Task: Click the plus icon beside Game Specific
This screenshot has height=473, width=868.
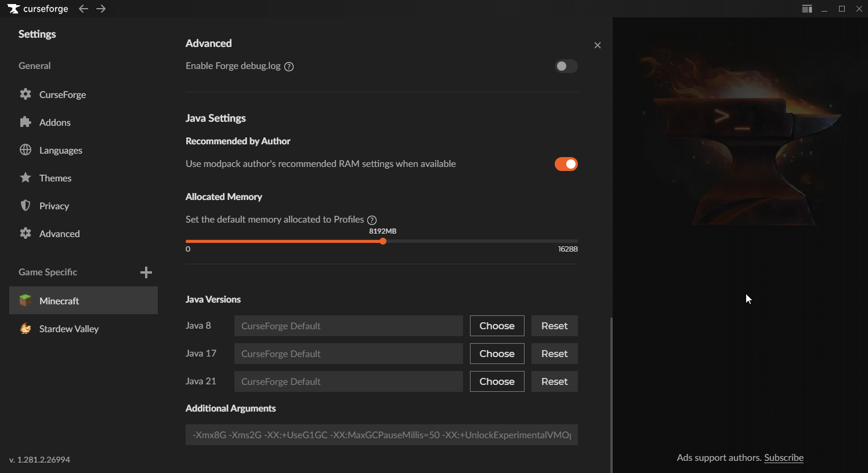Action: point(146,272)
